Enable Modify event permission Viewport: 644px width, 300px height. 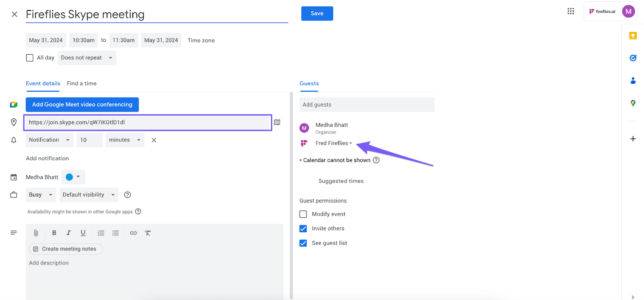point(303,214)
